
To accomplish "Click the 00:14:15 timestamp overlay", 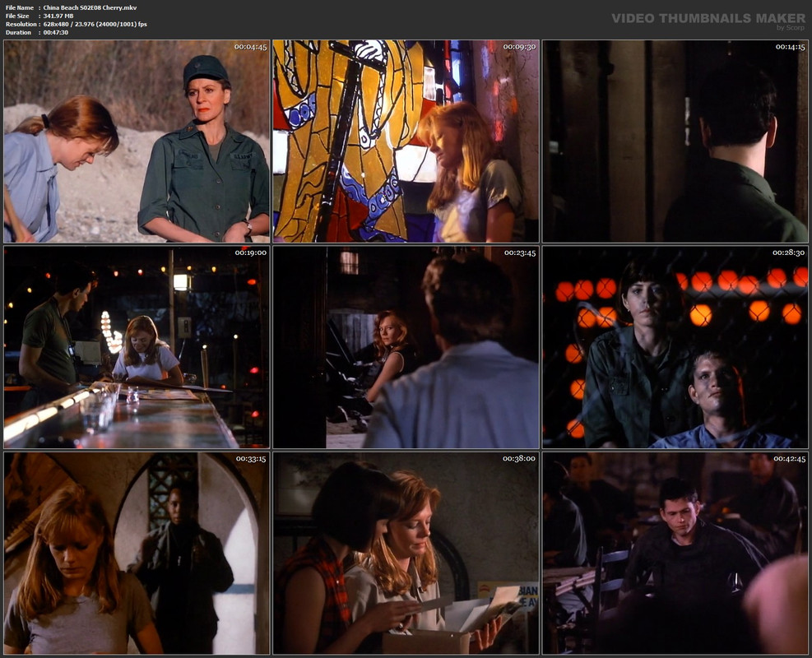I will click(791, 47).
